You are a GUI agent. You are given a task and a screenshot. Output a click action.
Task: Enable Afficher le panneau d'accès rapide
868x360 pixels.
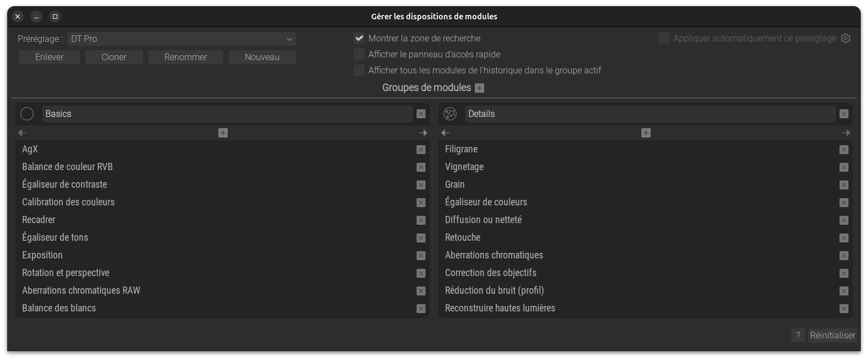pos(359,54)
